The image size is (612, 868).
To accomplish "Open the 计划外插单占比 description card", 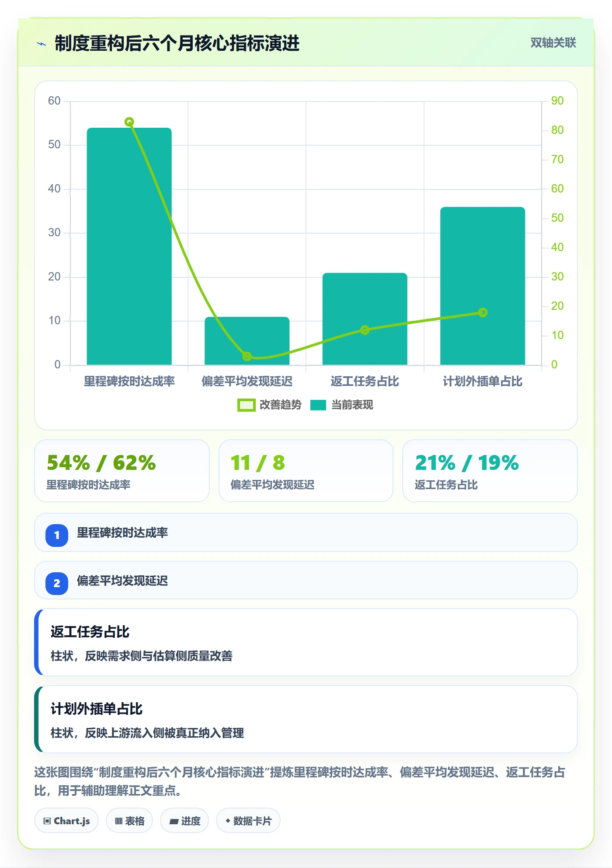I will click(x=306, y=719).
